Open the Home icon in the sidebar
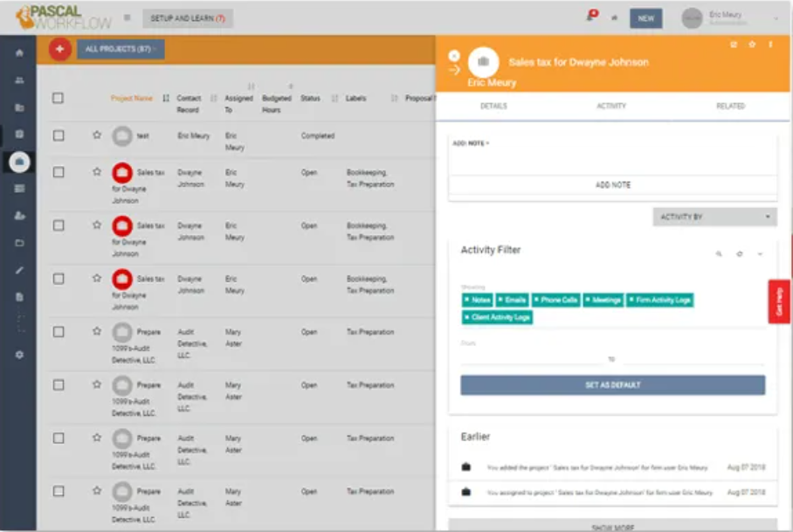The image size is (793, 532). 19,53
